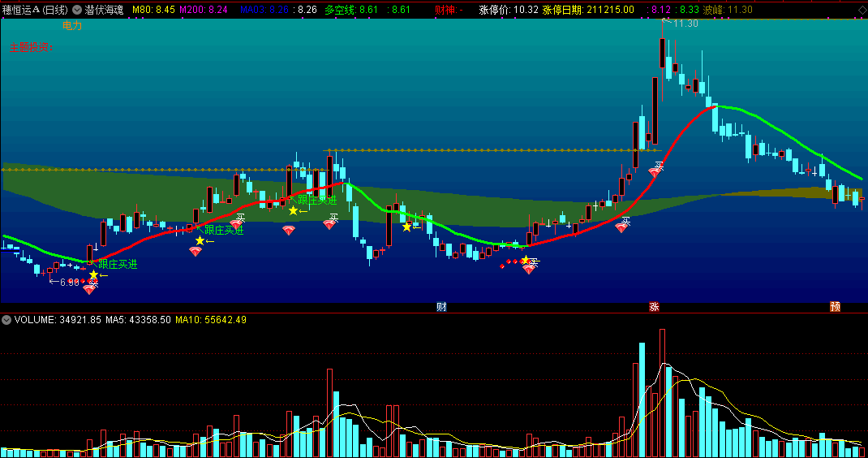Click the 6.90 lowest price label
The image size is (868, 458).
70,283
